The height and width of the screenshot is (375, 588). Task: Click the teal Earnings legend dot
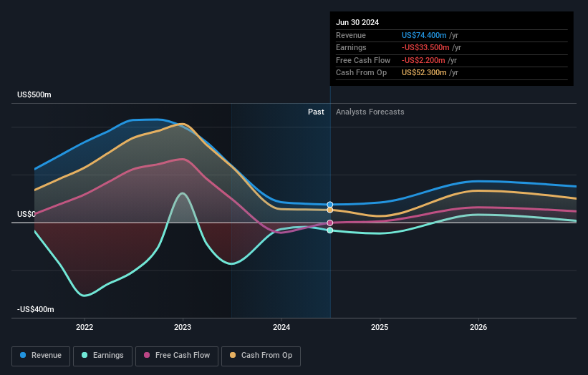(x=85, y=355)
